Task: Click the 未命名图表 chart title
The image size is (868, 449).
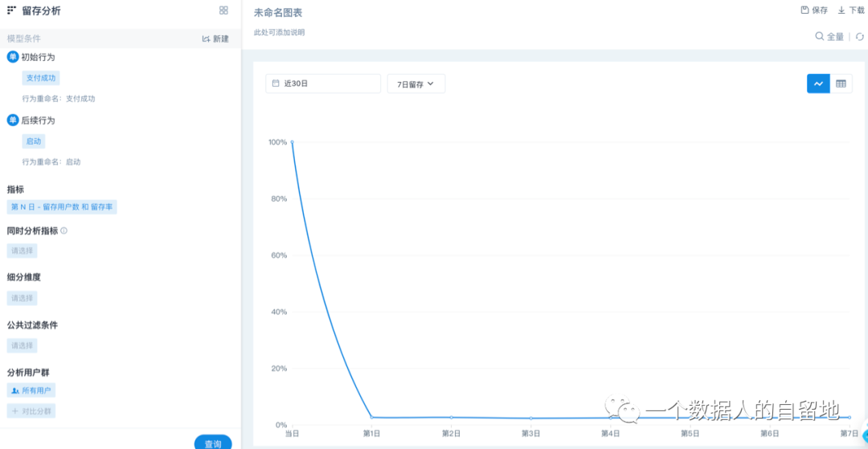Action: point(278,13)
